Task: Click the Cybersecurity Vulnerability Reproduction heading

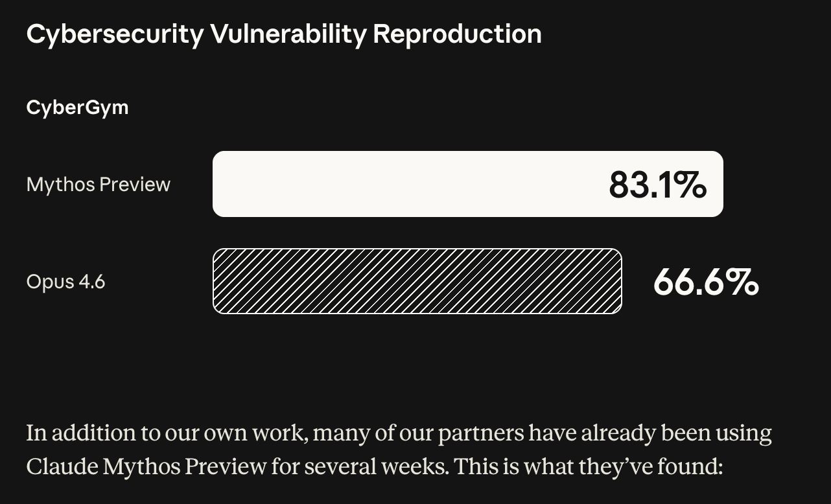Action: tap(284, 34)
